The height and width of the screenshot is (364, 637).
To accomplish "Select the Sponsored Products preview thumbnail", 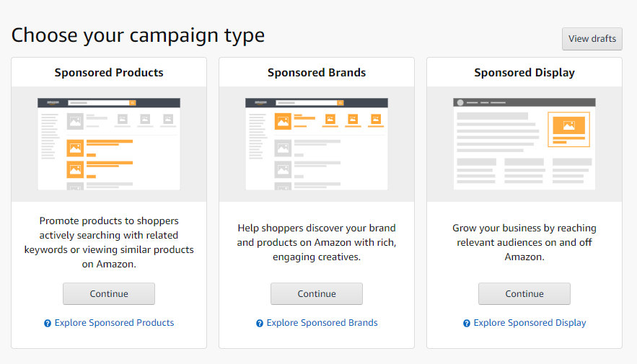I will 109,144.
